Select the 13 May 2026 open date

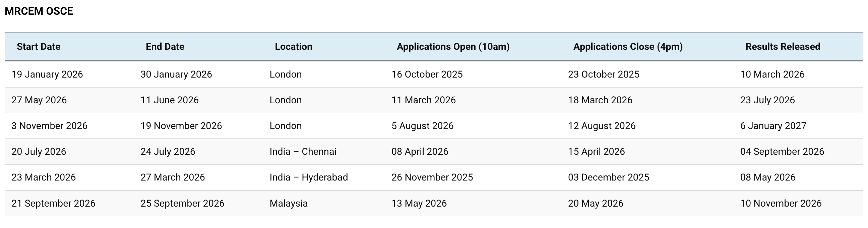tap(419, 203)
